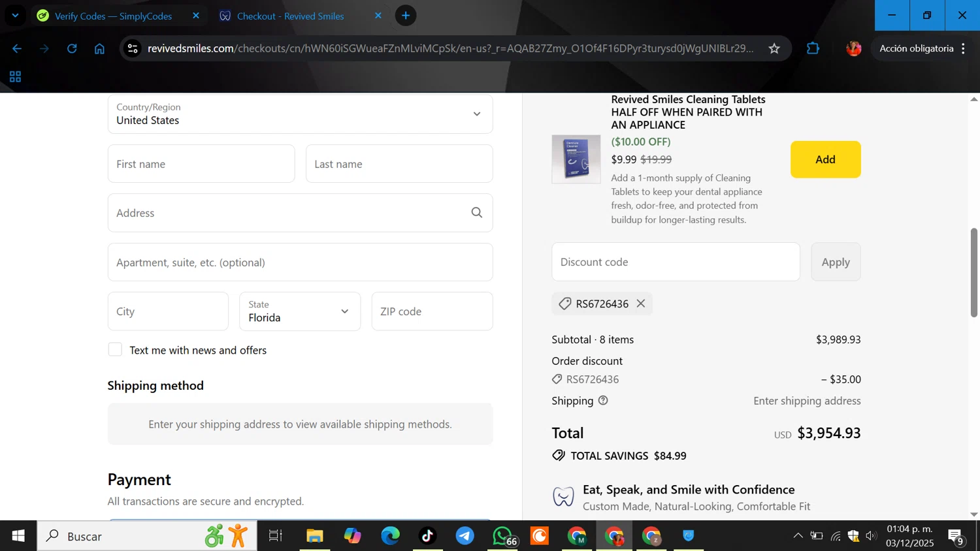Open the tab search dropdown arrow

click(15, 16)
